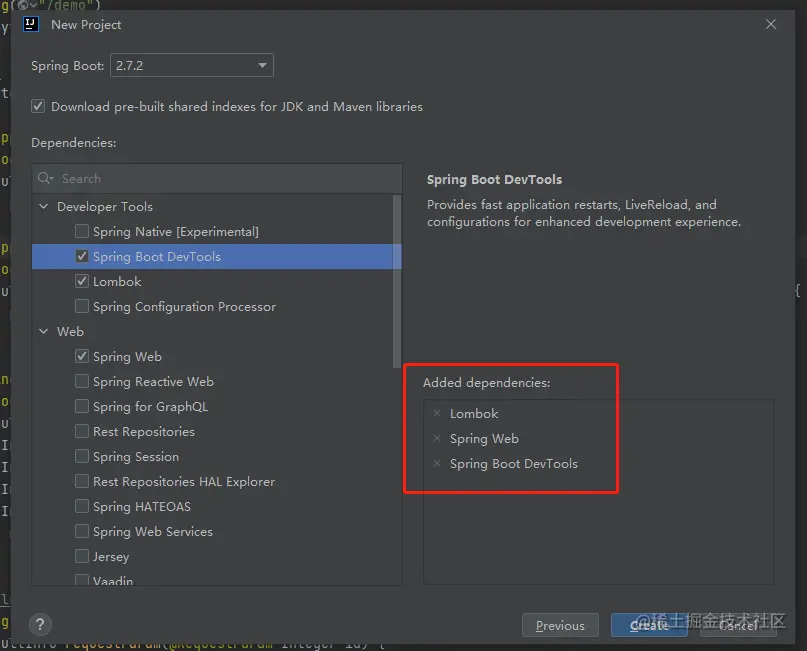Click the dependency list scrollbar
807x651 pixels.
pos(397,281)
